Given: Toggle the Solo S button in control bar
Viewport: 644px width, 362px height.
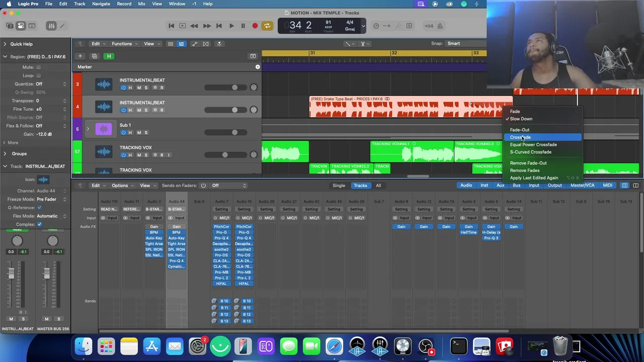Looking at the screenshot, I should coord(409,26).
